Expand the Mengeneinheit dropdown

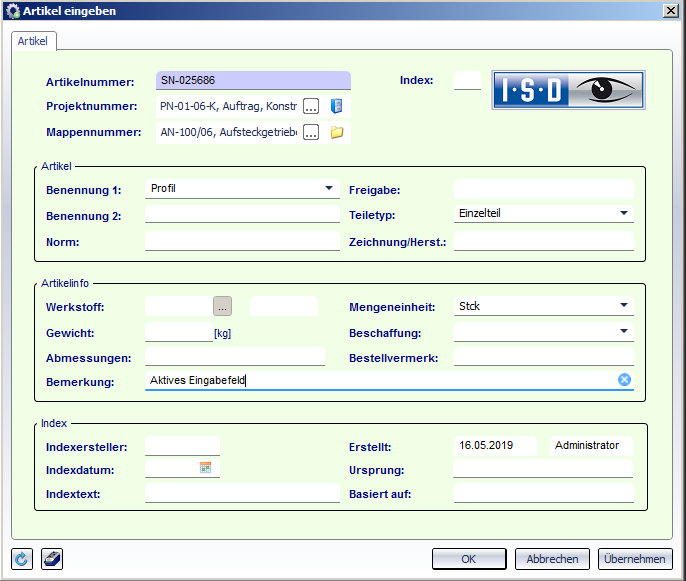point(623,306)
